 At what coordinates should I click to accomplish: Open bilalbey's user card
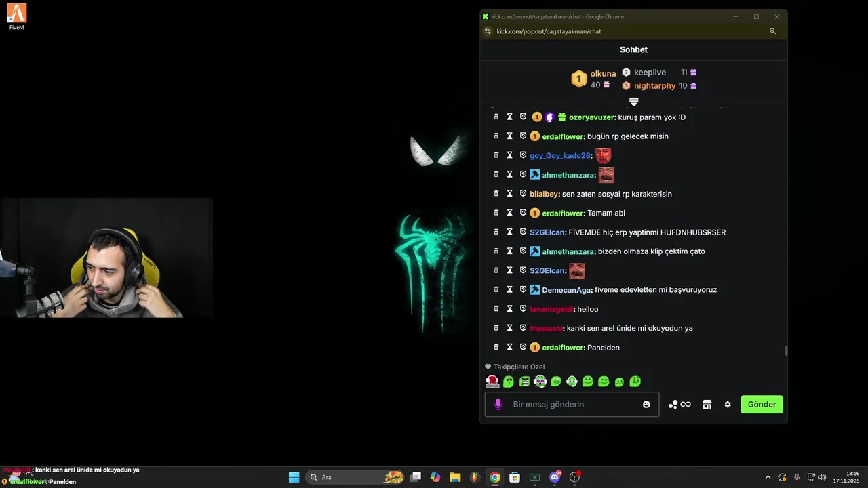[x=545, y=194]
